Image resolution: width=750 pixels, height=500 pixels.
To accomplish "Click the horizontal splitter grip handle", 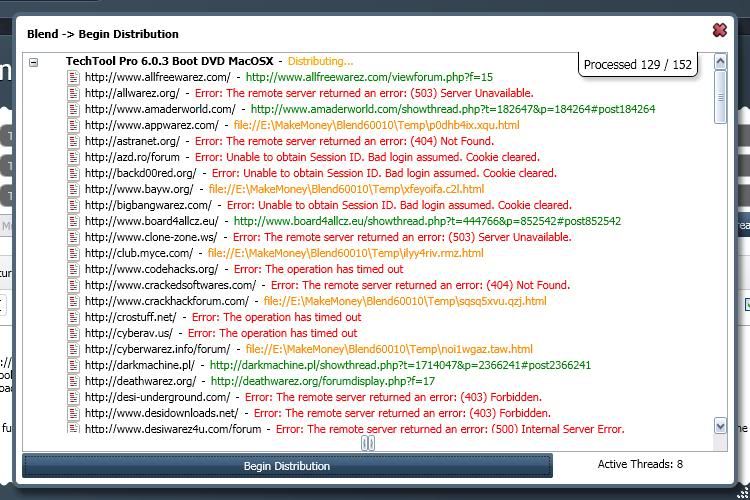I will [x=367, y=443].
